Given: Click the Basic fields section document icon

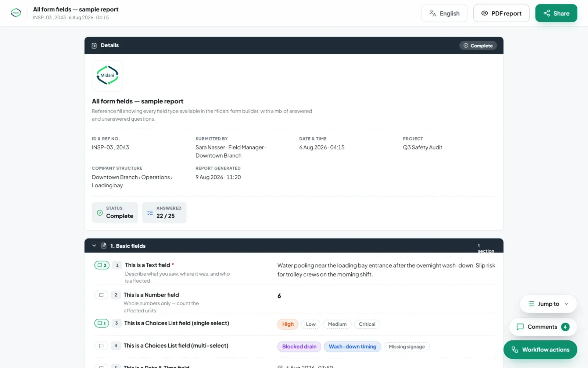Looking at the screenshot, I should click(x=104, y=245).
